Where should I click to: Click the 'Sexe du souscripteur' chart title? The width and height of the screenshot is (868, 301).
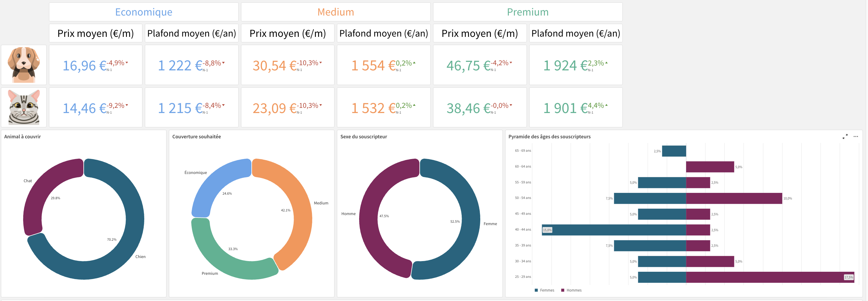364,136
